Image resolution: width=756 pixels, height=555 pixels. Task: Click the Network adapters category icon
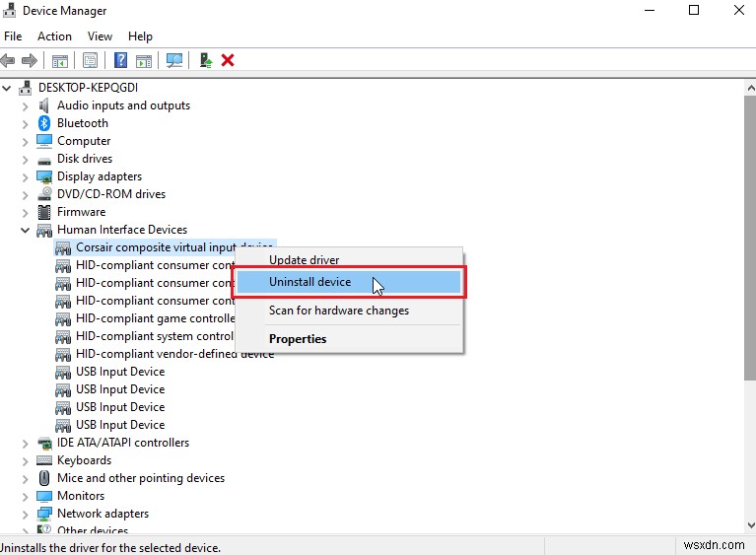click(x=44, y=514)
